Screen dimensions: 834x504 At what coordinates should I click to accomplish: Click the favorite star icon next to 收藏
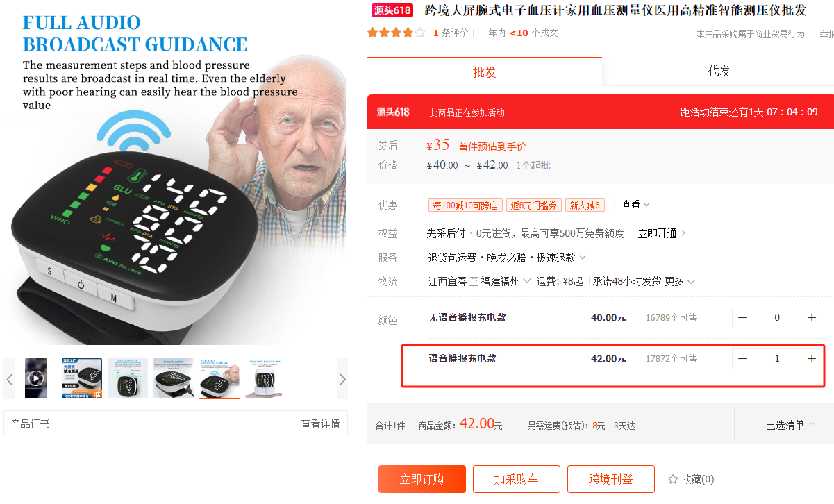672,479
